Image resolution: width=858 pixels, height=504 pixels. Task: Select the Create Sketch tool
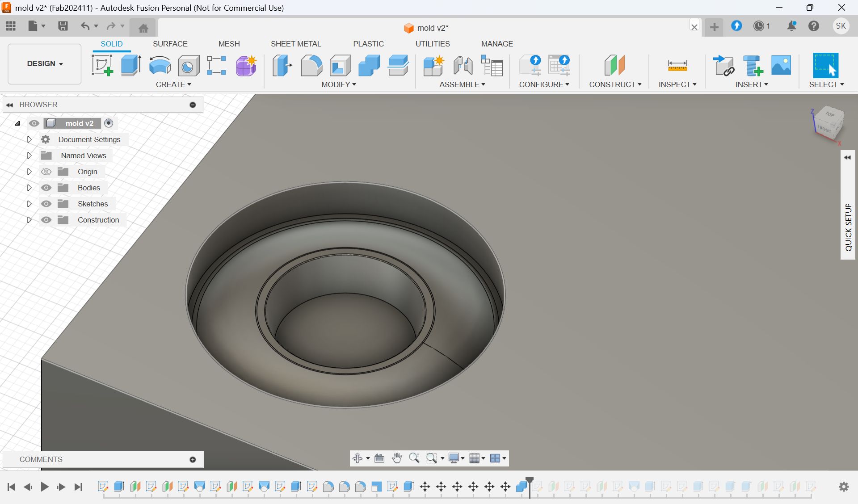coord(102,66)
